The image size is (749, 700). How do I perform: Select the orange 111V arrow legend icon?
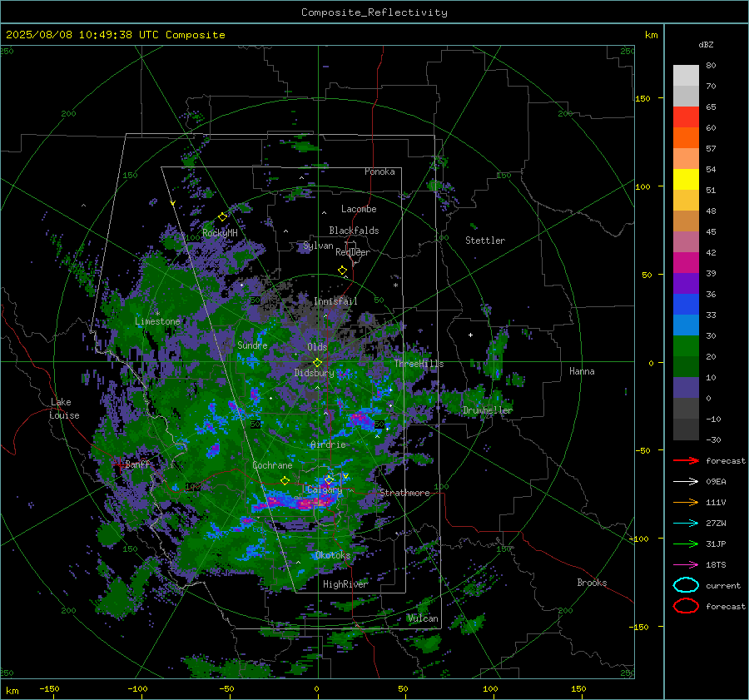point(686,502)
